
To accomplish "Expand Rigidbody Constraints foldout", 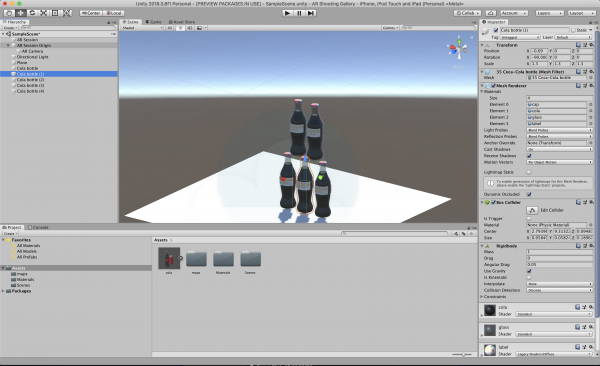I will 482,297.
